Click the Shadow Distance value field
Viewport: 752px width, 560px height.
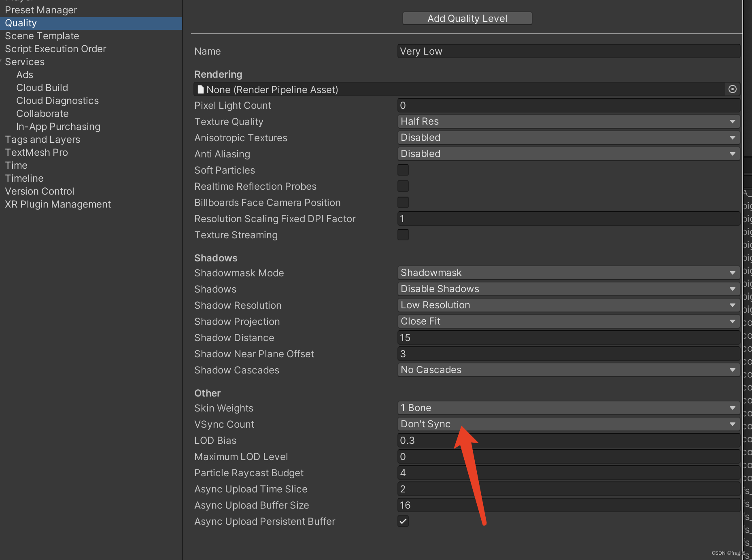pyautogui.click(x=569, y=337)
